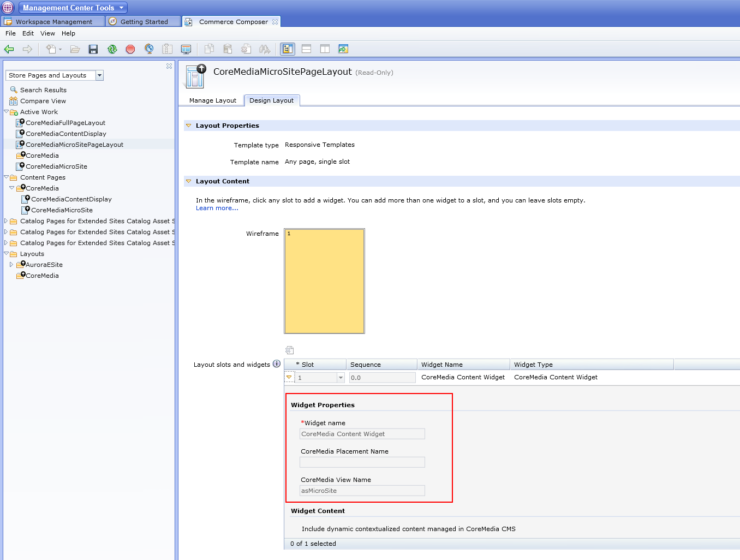The image size is (740, 560).
Task: Click the Find binoculars toolbar icon
Action: [x=265, y=49]
